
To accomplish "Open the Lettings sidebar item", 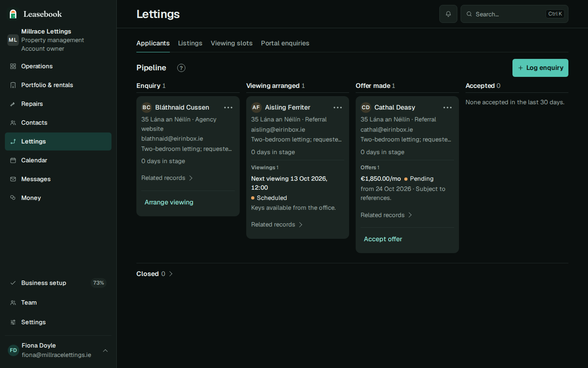I will (x=58, y=141).
